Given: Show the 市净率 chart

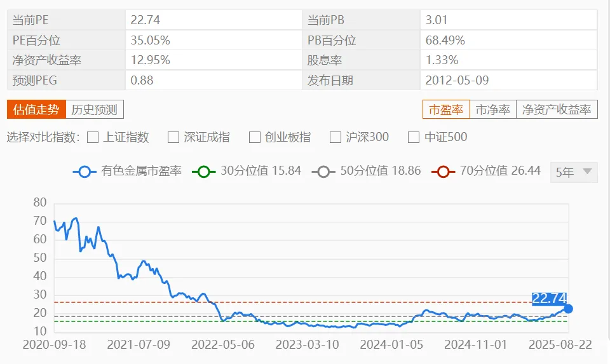Looking at the screenshot, I should 493,109.
